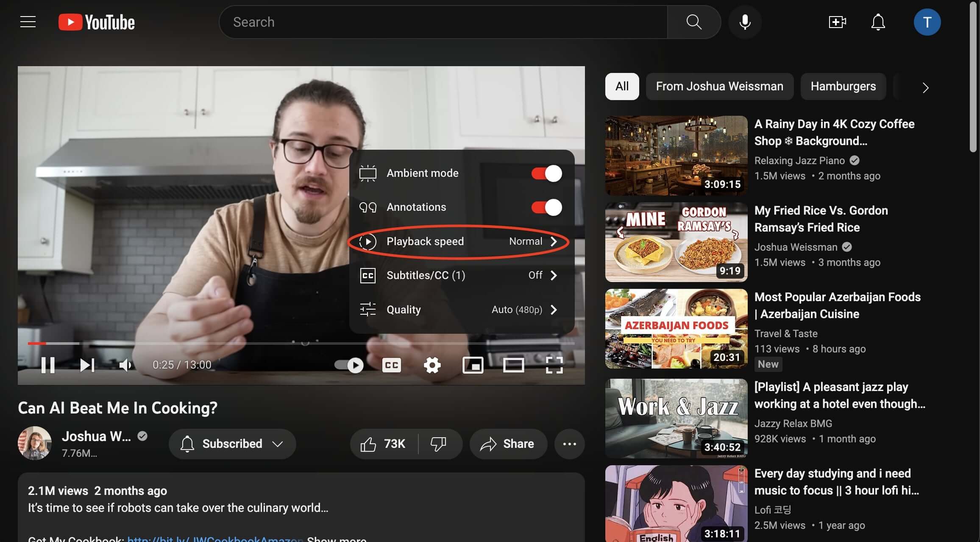Mute the video volume icon

click(125, 365)
